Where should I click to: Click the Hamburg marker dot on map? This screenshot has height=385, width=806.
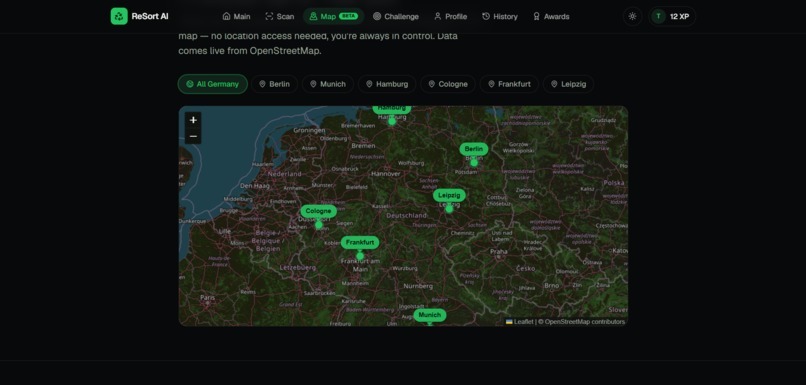[392, 122]
